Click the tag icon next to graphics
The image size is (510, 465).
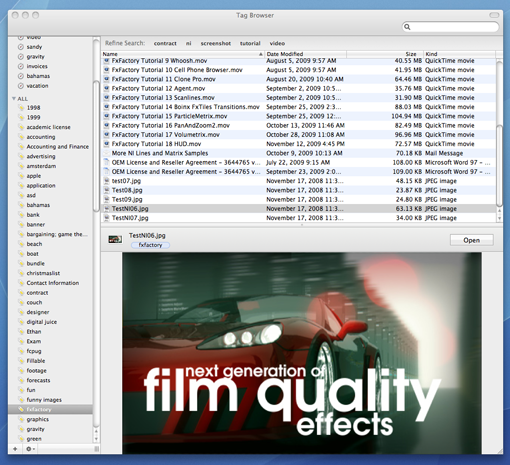(x=21, y=419)
